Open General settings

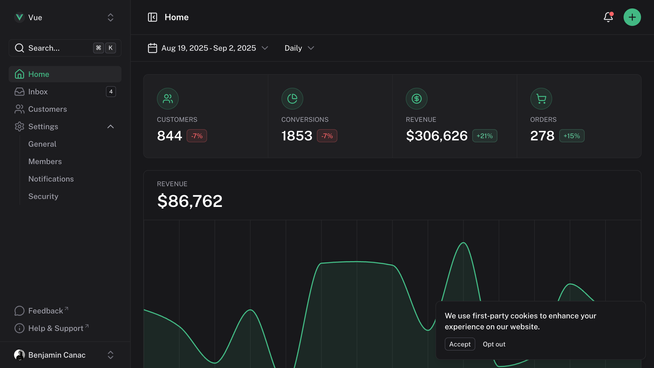(x=42, y=144)
